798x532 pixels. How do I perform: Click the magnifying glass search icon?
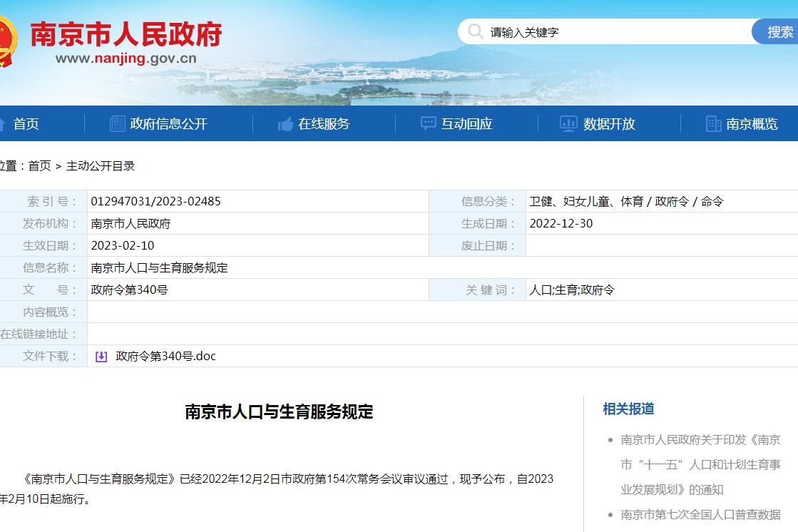point(475,31)
